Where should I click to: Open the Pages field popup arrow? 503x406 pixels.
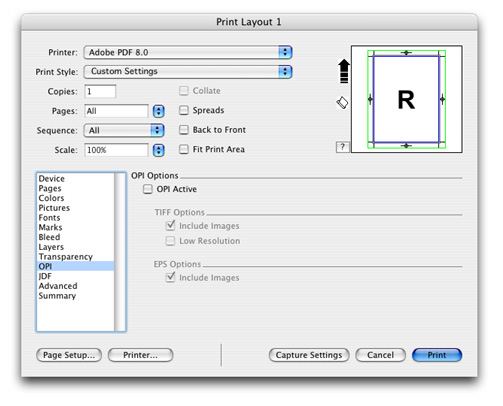158,111
